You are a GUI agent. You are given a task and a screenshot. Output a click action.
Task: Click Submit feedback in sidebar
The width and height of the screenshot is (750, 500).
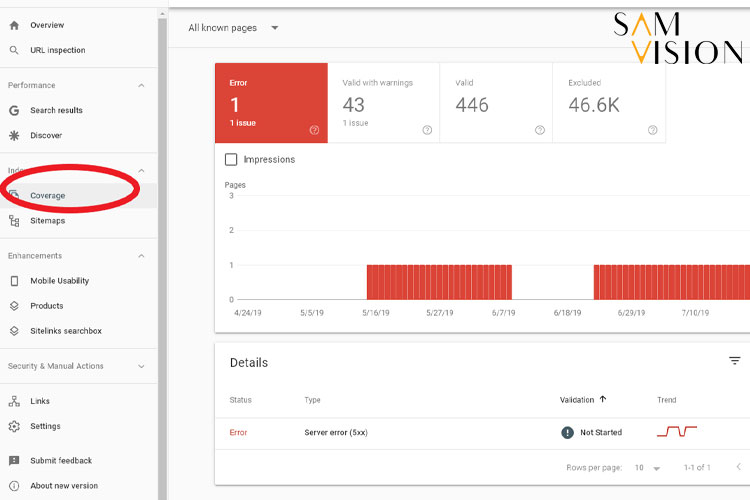coord(60,461)
